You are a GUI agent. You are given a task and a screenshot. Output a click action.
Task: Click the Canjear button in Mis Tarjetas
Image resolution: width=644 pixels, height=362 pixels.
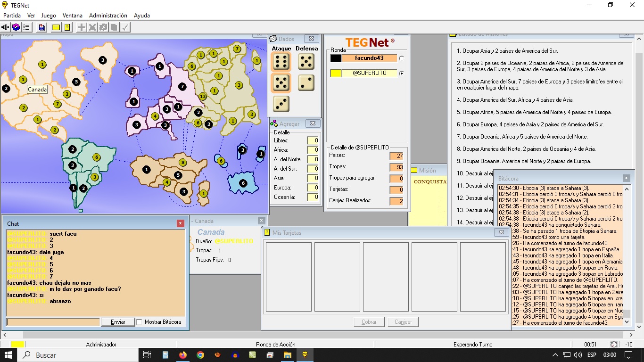pyautogui.click(x=403, y=322)
